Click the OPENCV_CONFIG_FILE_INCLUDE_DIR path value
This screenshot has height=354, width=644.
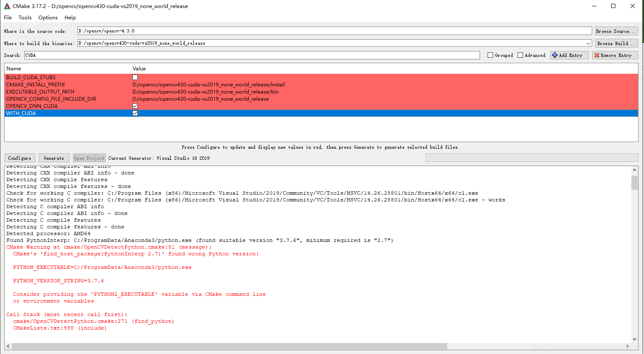click(x=201, y=99)
